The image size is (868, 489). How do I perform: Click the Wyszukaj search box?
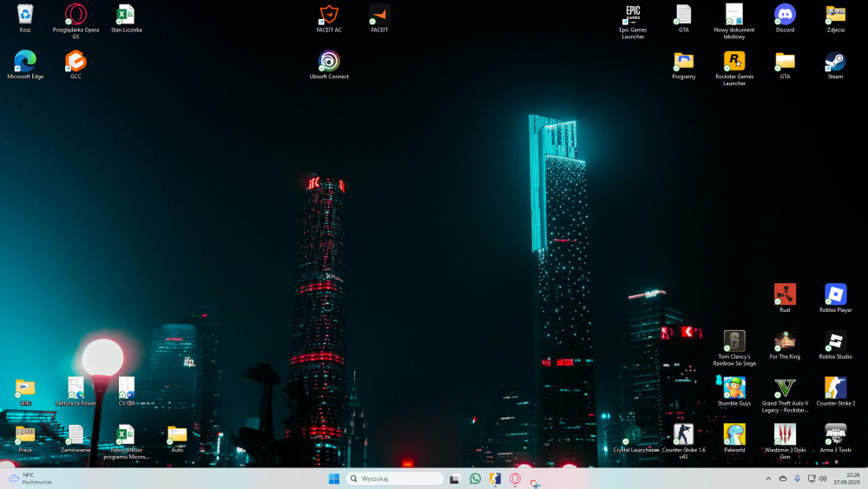click(395, 479)
